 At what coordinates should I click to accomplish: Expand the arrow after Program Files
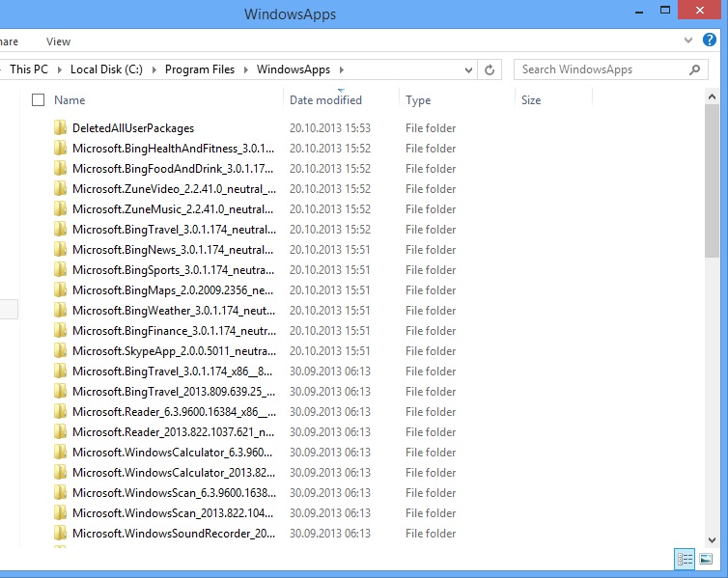tap(246, 69)
